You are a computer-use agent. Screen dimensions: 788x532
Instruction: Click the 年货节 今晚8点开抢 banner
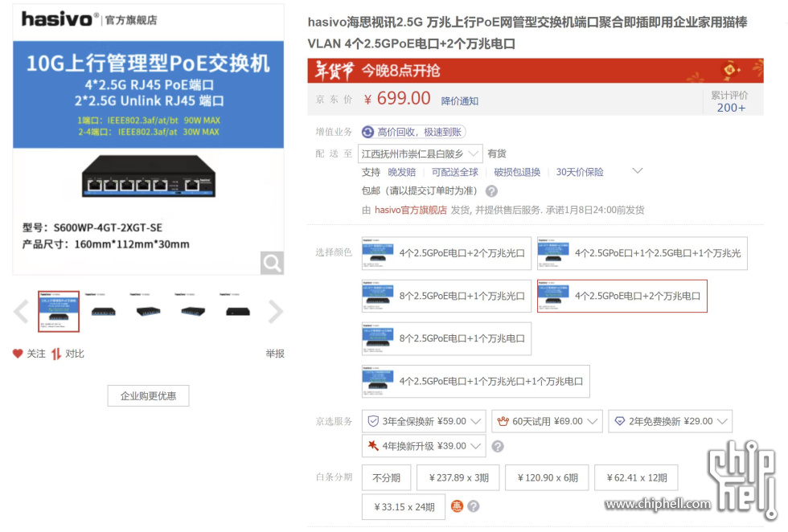[536, 71]
